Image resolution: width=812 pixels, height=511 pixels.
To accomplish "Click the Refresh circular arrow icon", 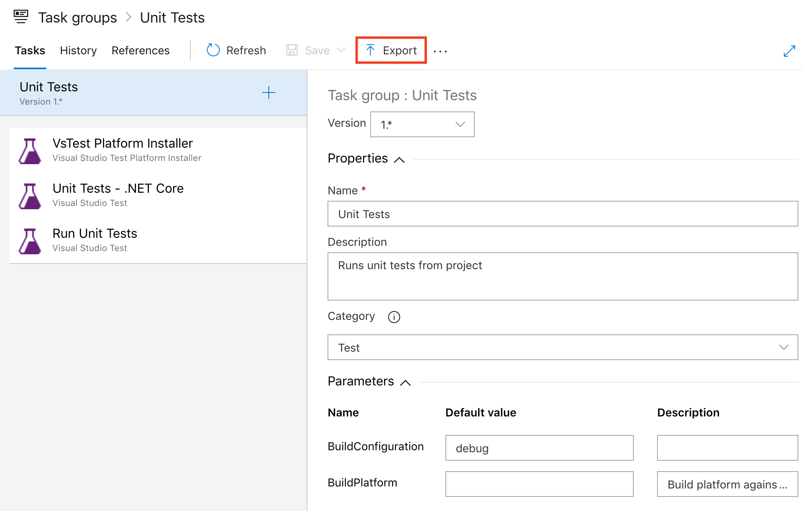I will (x=213, y=50).
